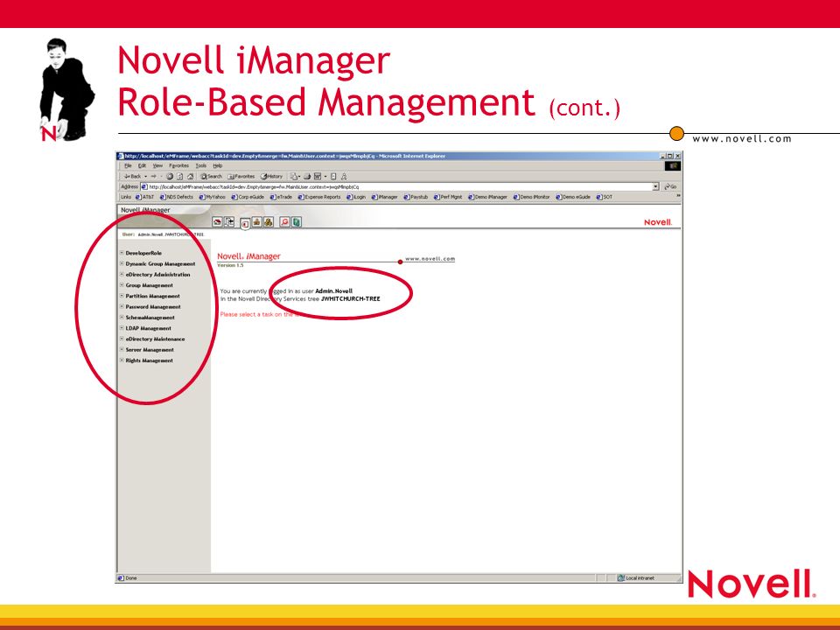840x630 pixels.
Task: Click the selected Roles and Tasks icon
Action: [x=245, y=224]
